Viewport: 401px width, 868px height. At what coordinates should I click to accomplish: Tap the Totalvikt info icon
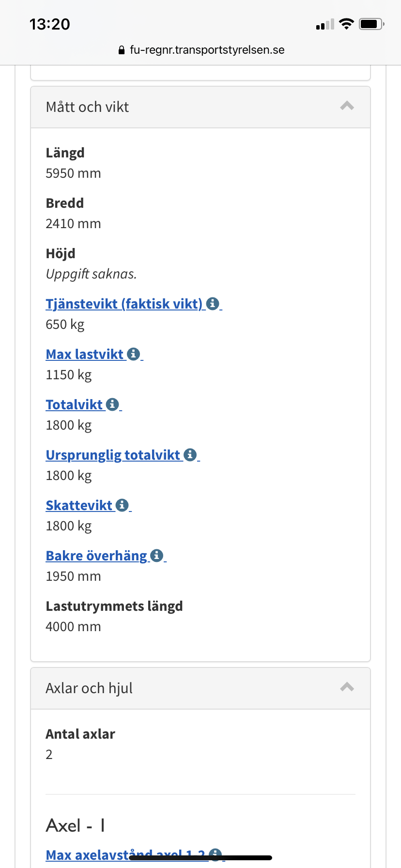[x=112, y=404]
